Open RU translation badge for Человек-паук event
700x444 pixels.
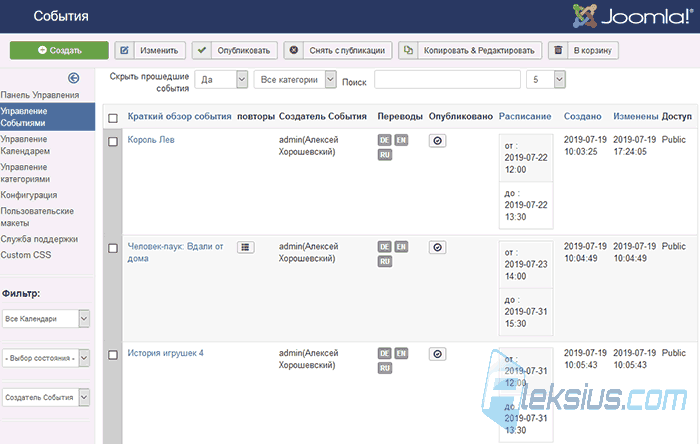point(385,261)
